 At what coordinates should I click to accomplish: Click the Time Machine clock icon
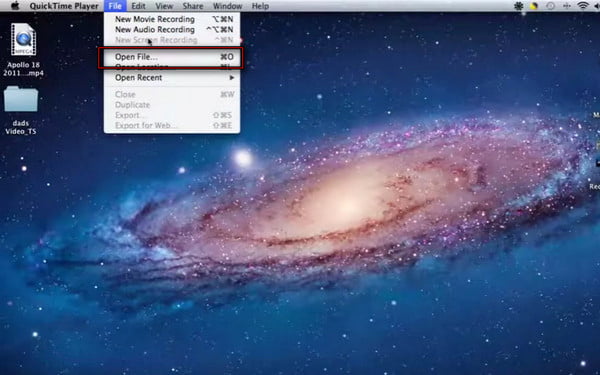[550, 6]
